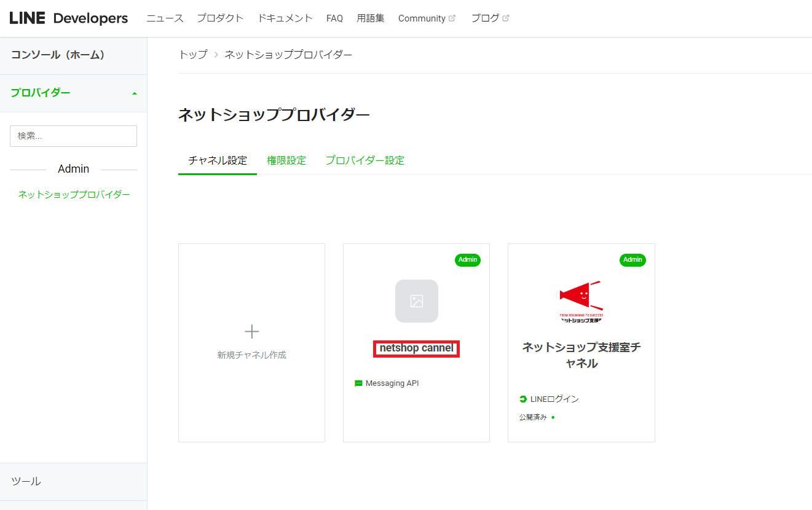Click the green Messaging API icon
The width and height of the screenshot is (812, 510).
(x=359, y=383)
